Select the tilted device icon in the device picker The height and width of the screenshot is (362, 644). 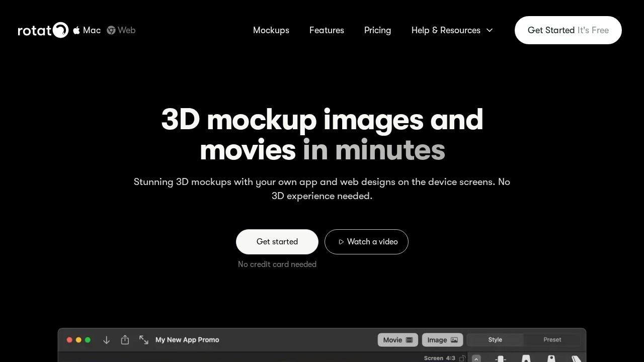click(x=576, y=359)
